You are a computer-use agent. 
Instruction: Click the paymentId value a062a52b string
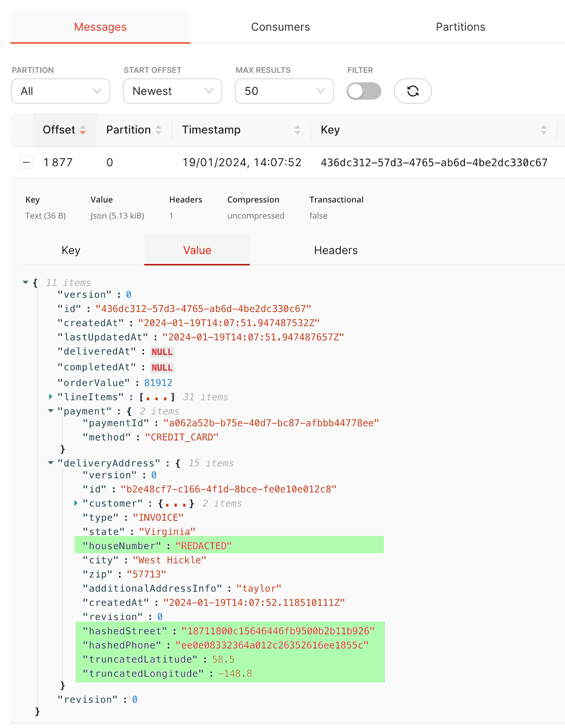271,423
